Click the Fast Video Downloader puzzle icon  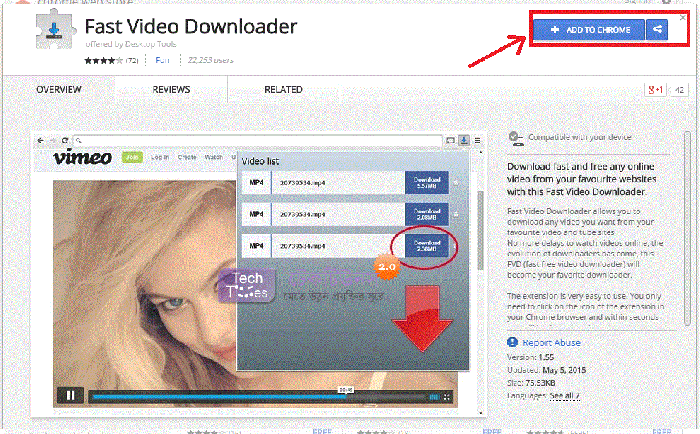[54, 30]
